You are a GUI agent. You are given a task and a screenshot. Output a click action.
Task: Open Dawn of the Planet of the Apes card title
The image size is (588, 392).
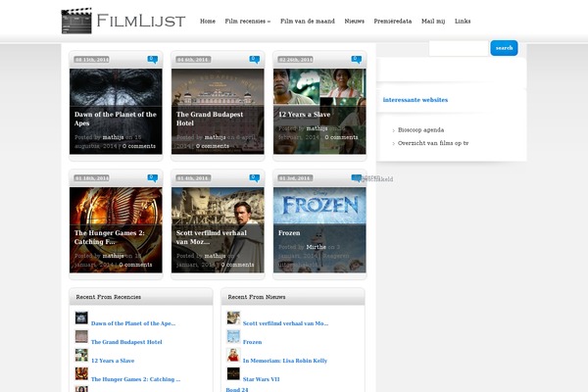point(115,119)
